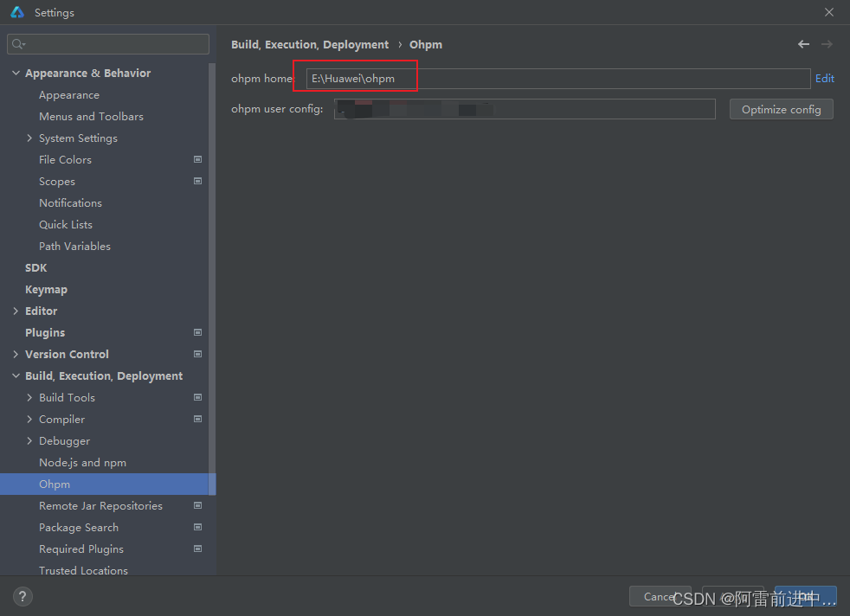Expand the System Settings node

click(29, 138)
